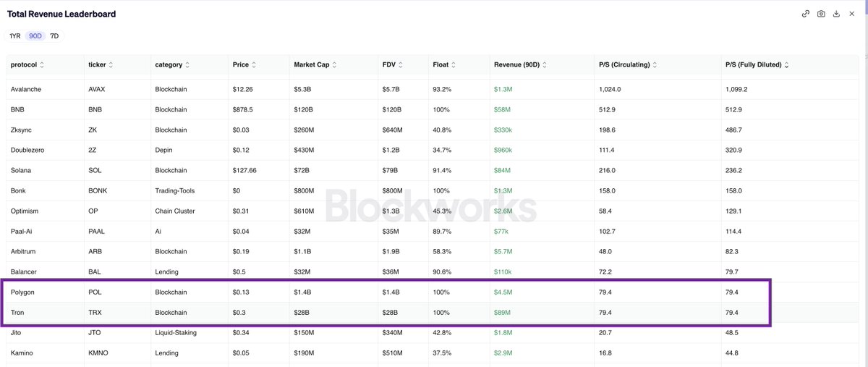Click the Depin category cell
The image size is (868, 367).
tap(164, 150)
